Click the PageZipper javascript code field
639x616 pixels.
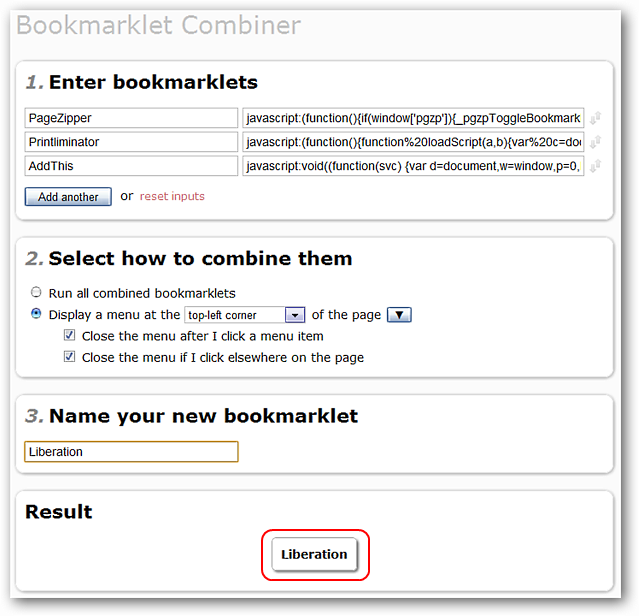point(413,118)
